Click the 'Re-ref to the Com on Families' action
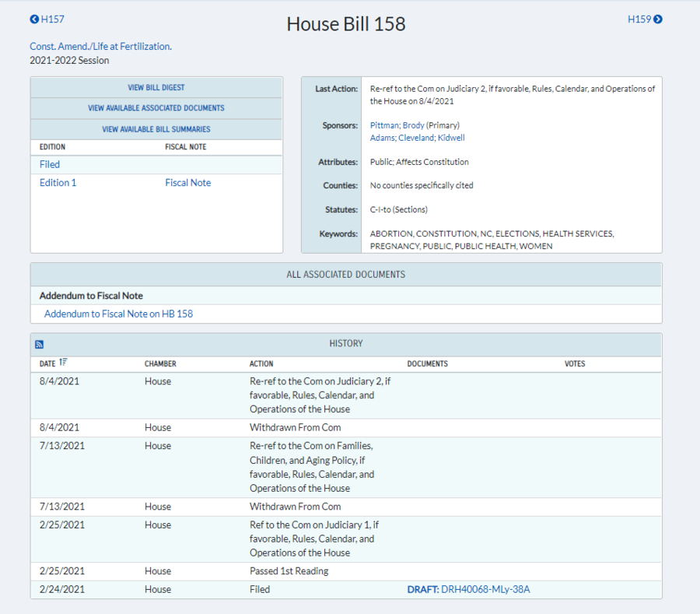This screenshot has height=614, width=700. click(312, 467)
